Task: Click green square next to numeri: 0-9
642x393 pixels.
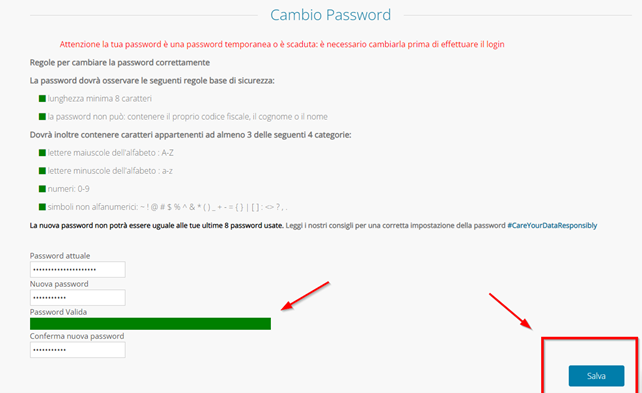Action: click(42, 189)
